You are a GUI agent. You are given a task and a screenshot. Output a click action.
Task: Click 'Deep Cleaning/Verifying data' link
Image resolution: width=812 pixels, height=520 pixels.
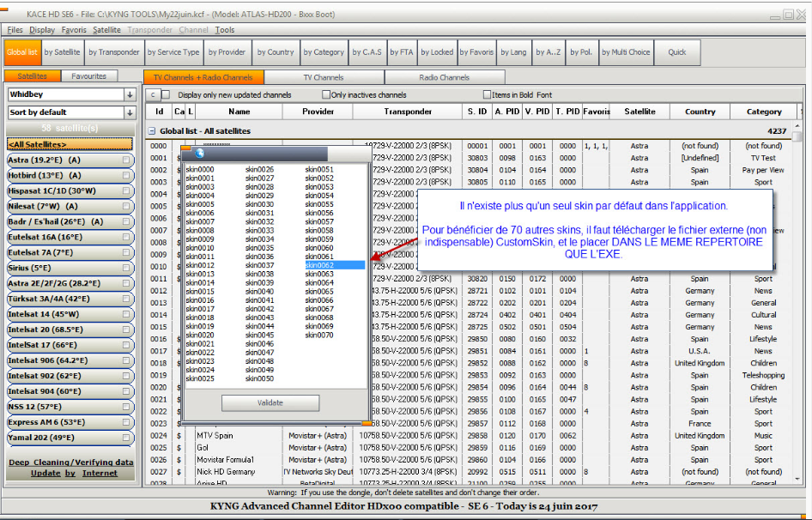(71, 463)
